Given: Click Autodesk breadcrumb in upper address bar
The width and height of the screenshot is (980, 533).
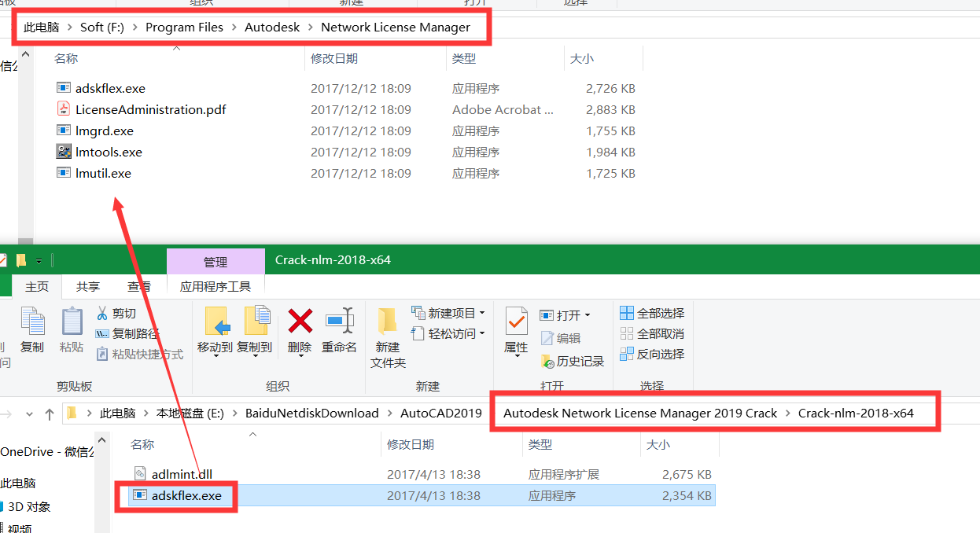Looking at the screenshot, I should click(272, 27).
